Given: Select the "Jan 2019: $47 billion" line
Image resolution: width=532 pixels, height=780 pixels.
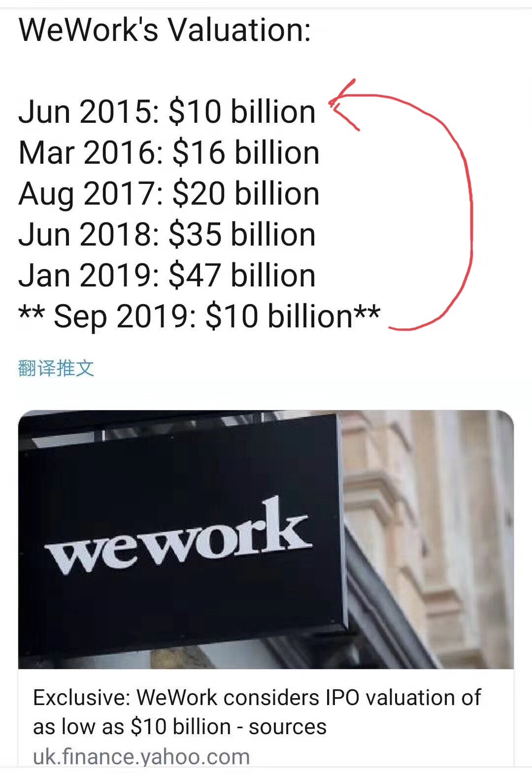Looking at the screenshot, I should pyautogui.click(x=167, y=276).
